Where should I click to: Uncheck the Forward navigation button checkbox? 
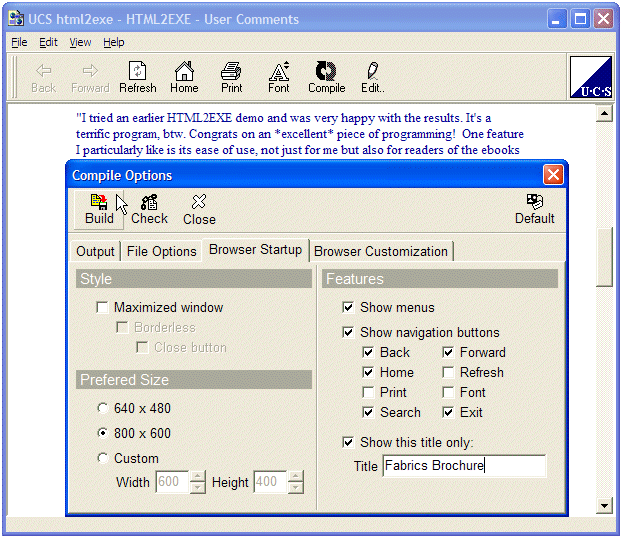[448, 352]
